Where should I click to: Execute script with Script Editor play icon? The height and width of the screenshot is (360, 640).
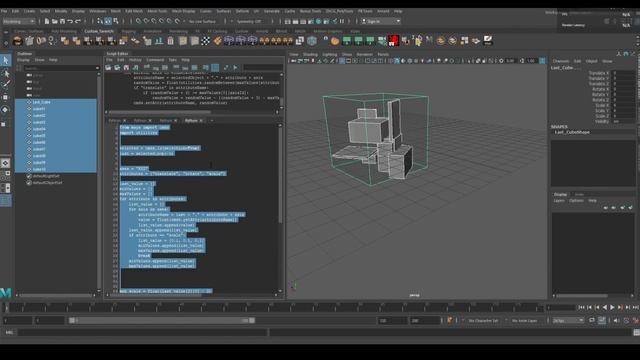[236, 68]
